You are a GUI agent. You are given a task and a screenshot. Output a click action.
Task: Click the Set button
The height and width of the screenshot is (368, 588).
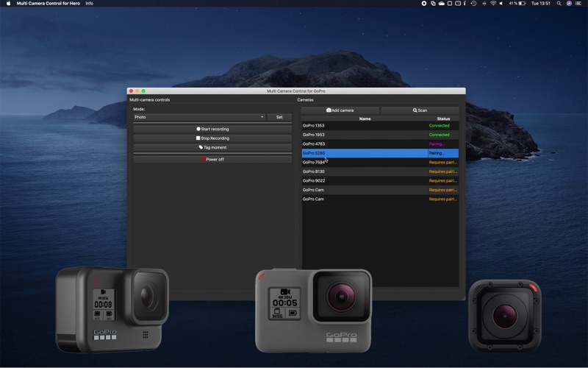tap(279, 117)
